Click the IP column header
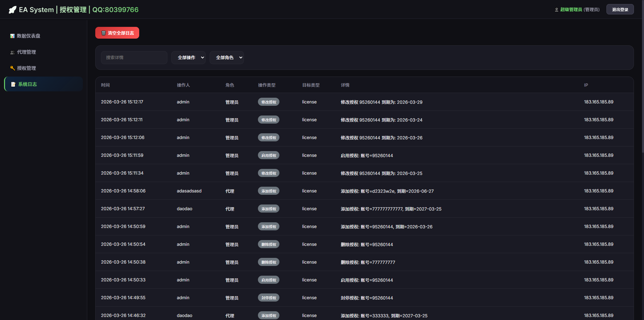This screenshot has width=644, height=320. pyautogui.click(x=586, y=85)
